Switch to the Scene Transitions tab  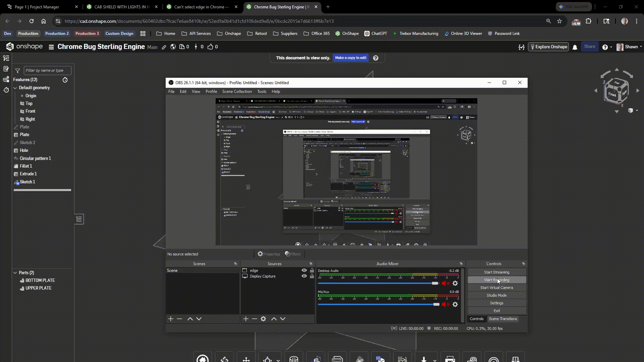503,319
